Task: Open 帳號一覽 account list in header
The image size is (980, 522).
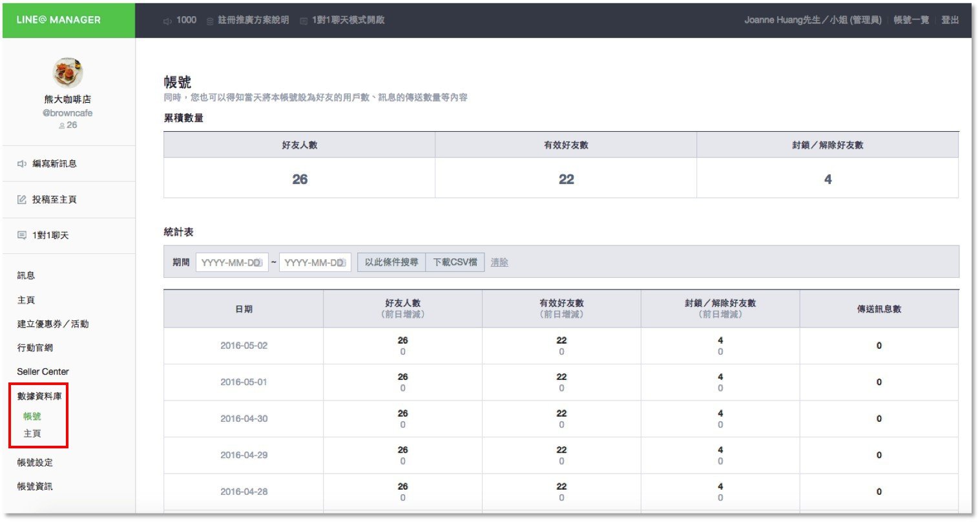Action: coord(911,20)
